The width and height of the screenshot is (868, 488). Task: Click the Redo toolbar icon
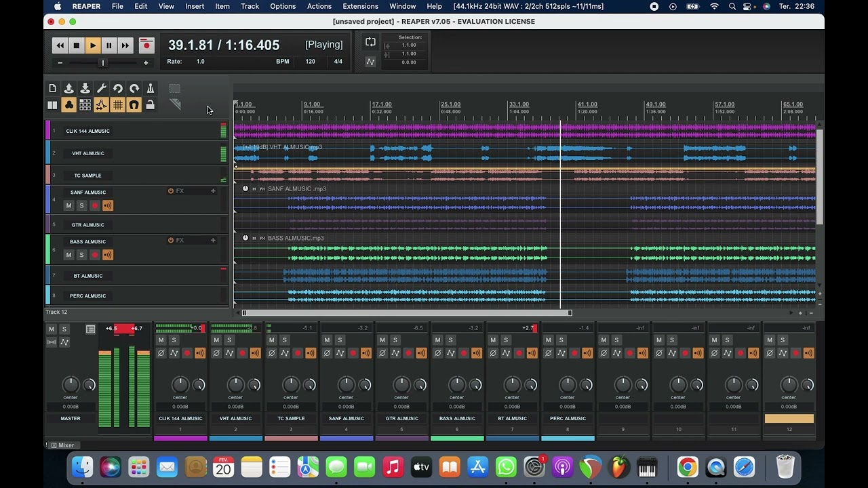click(x=134, y=88)
